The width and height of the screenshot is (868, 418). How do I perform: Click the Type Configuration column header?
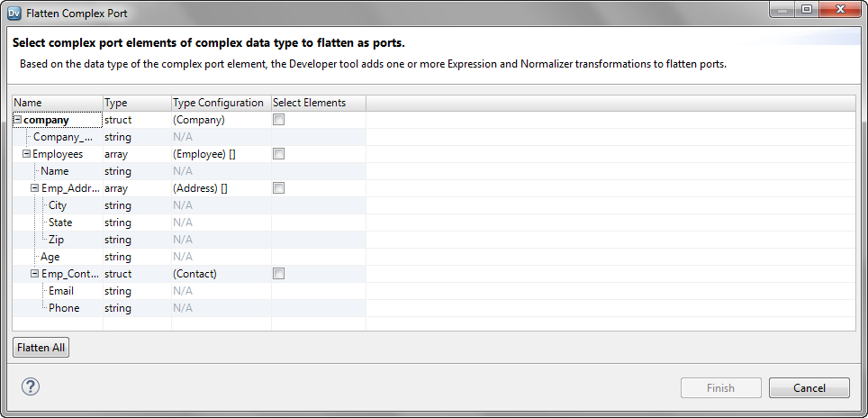coord(221,103)
